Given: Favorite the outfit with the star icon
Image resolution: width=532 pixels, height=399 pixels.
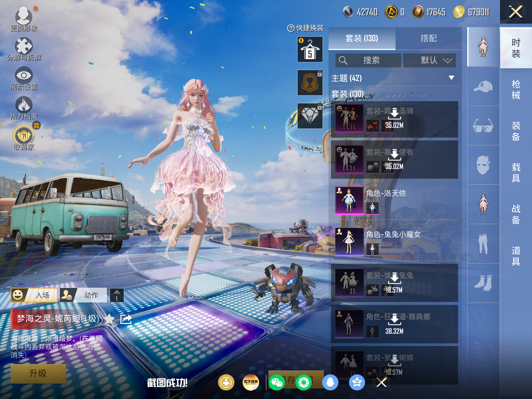Looking at the screenshot, I should (x=109, y=319).
